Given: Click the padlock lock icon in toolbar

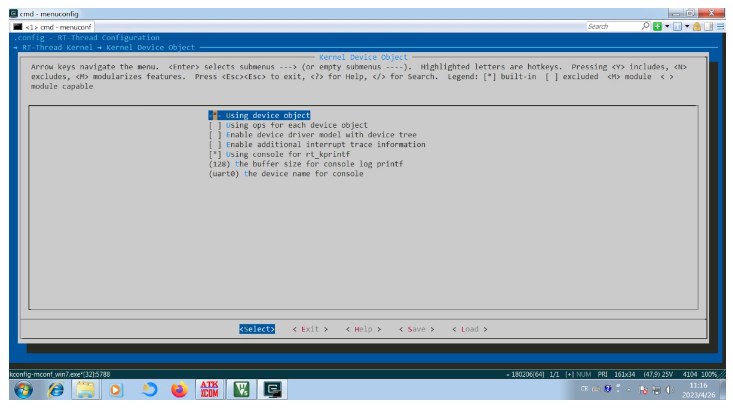Looking at the screenshot, I should click(x=697, y=27).
